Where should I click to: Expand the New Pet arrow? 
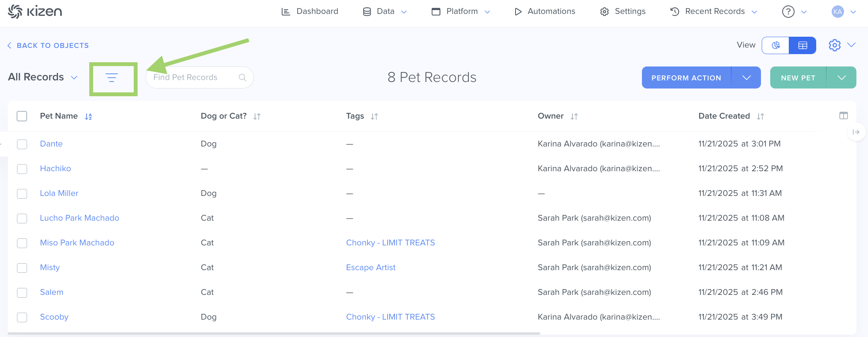click(841, 78)
